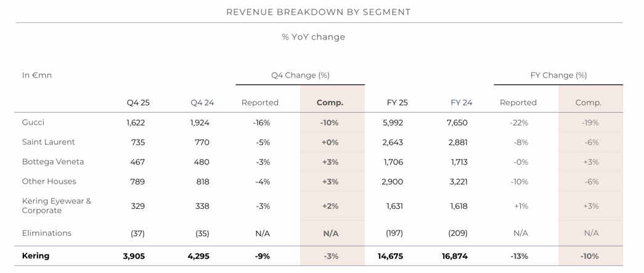Click the Revenue Breakdown by Segment title
Screen dimensions: 644x273
click(x=318, y=12)
